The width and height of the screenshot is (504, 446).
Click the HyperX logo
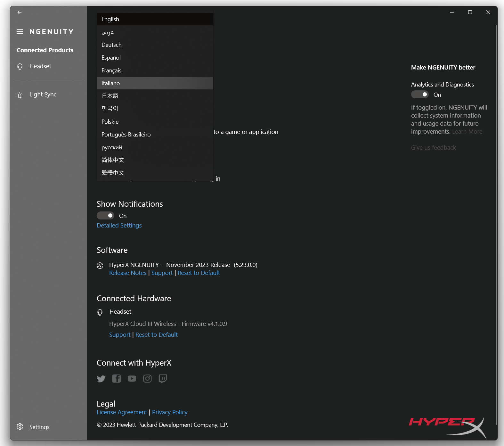(448, 427)
